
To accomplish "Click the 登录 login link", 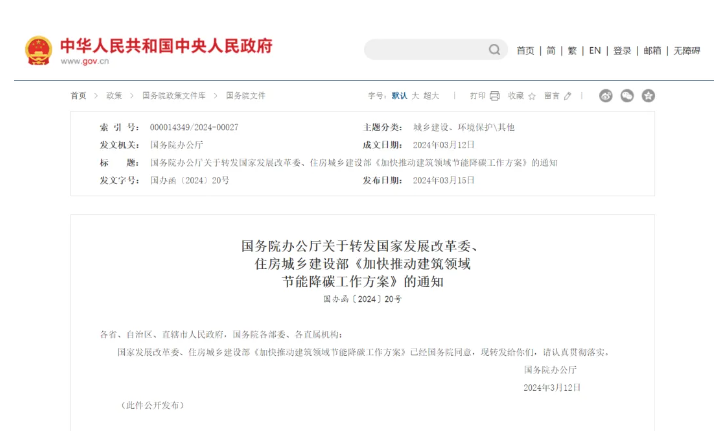I will pos(622,50).
